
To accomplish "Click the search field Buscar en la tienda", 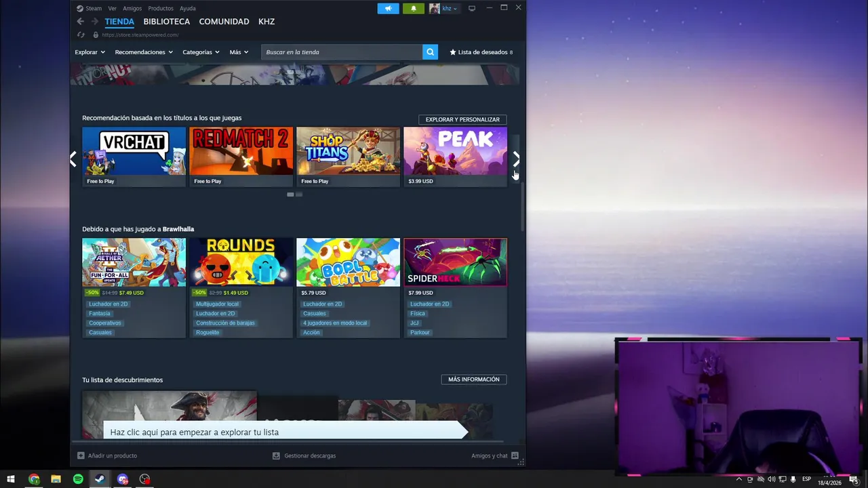I will 342,52.
